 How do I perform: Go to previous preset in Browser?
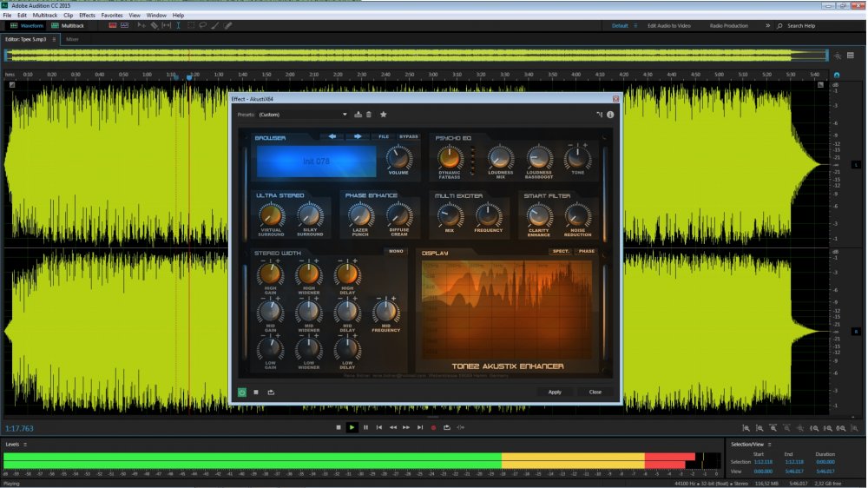click(332, 136)
